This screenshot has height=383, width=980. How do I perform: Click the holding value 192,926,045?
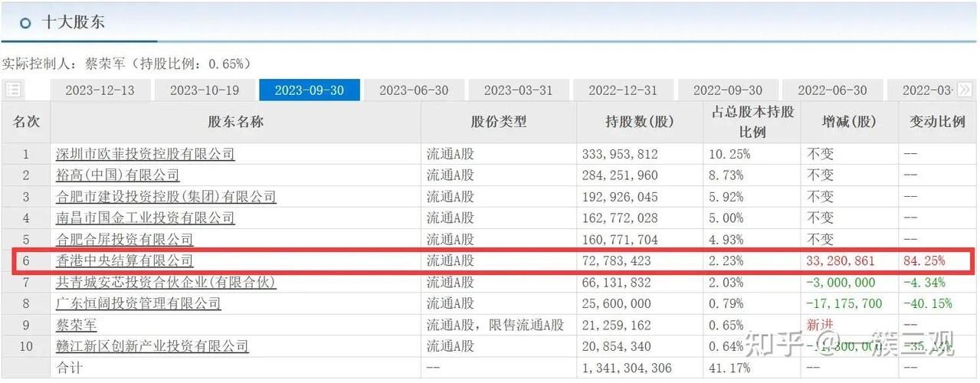tap(621, 197)
